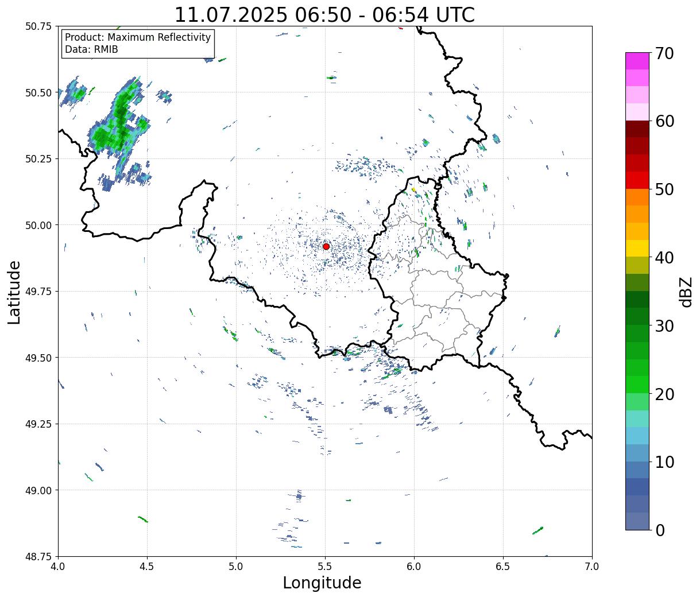Click the longitude tick label 6.5
The width and height of the screenshot is (700, 597).
(x=503, y=567)
